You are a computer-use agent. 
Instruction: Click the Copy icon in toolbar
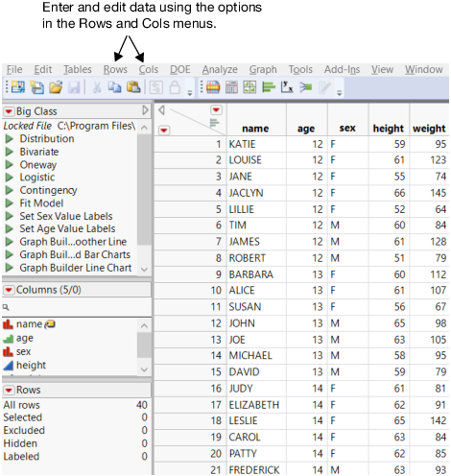coord(114,87)
